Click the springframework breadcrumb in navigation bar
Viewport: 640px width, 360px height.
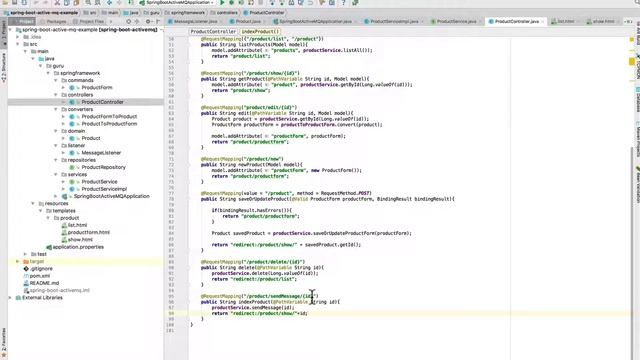pyautogui.click(x=187, y=13)
